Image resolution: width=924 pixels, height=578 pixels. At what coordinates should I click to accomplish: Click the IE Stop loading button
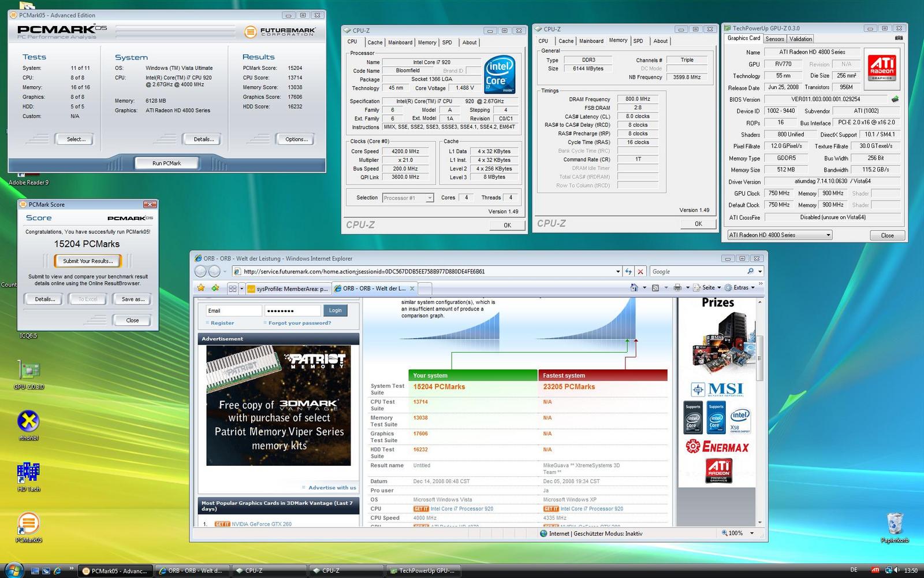[x=640, y=271]
